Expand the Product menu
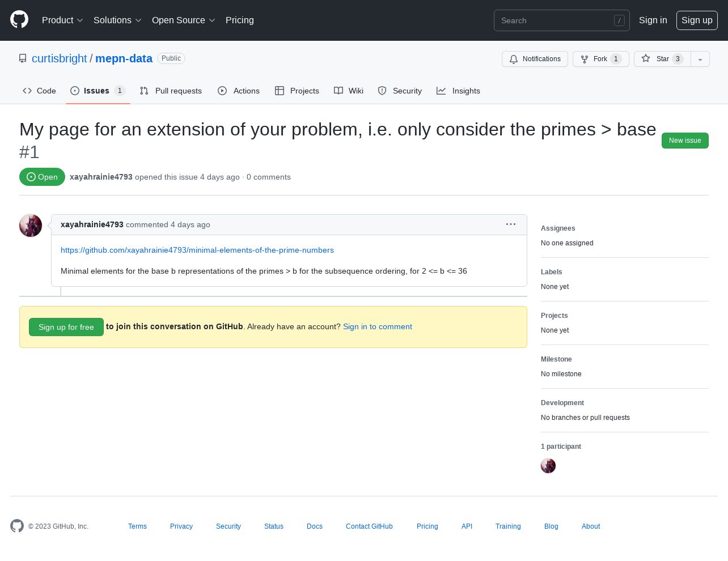 pyautogui.click(x=62, y=20)
